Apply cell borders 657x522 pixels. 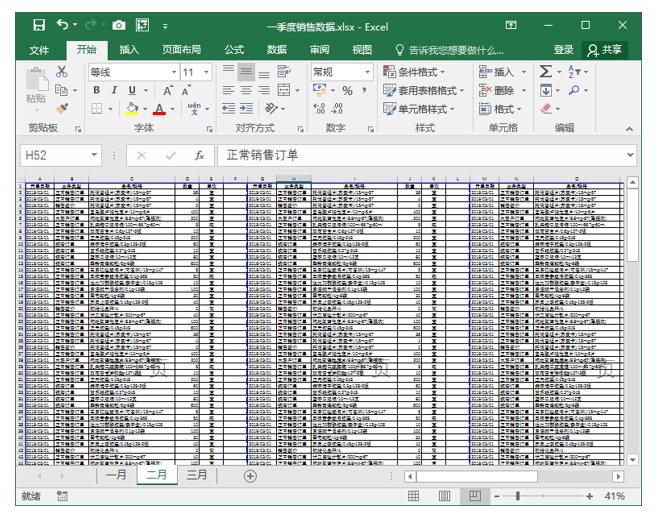97,109
